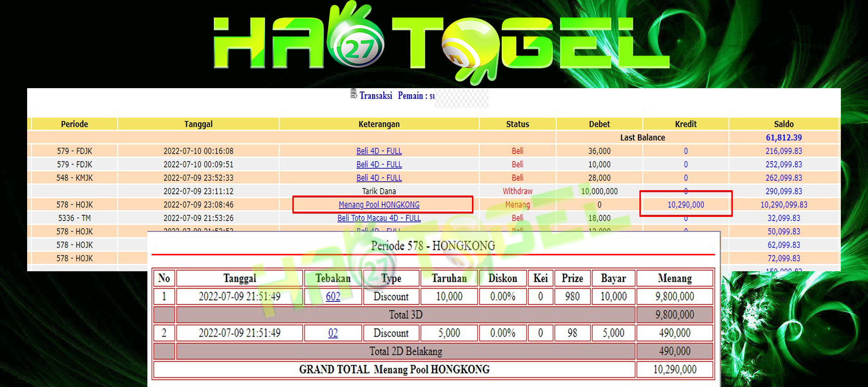Click the Menang amount 9,800,000 in row 1

(675, 297)
